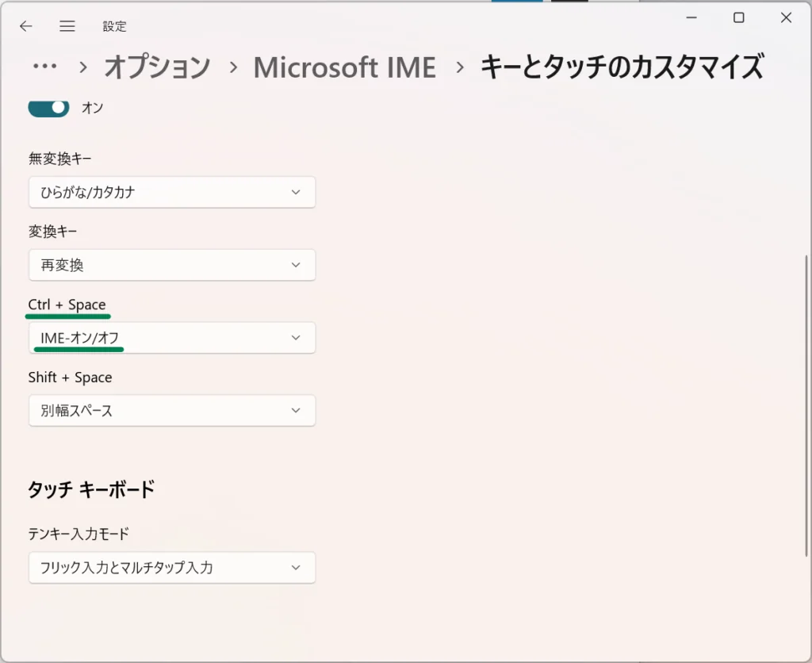812x663 pixels.
Task: Click the タッチ キーボード heading
Action: (91, 489)
